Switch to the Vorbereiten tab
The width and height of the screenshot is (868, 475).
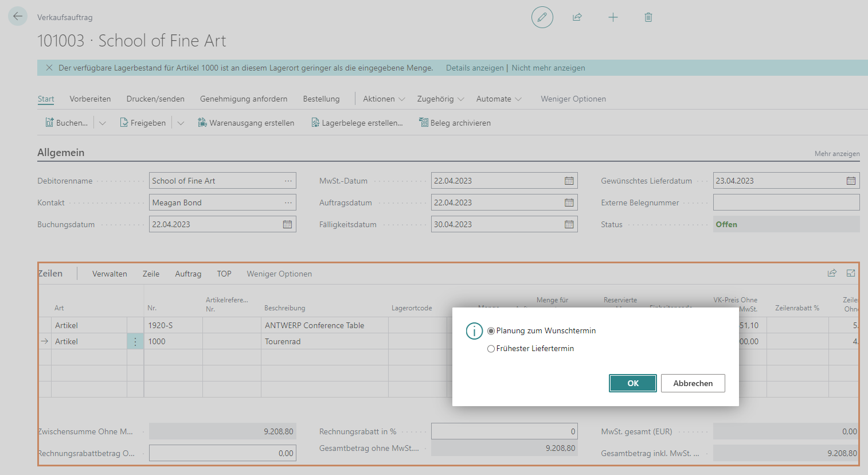click(90, 99)
